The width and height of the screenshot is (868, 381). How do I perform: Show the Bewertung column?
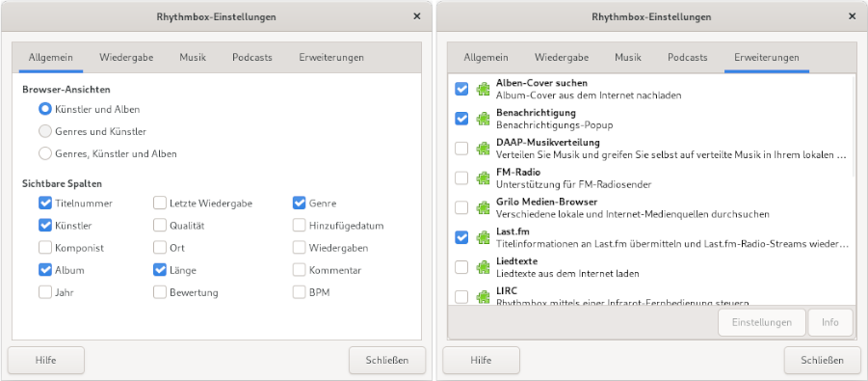(x=160, y=292)
